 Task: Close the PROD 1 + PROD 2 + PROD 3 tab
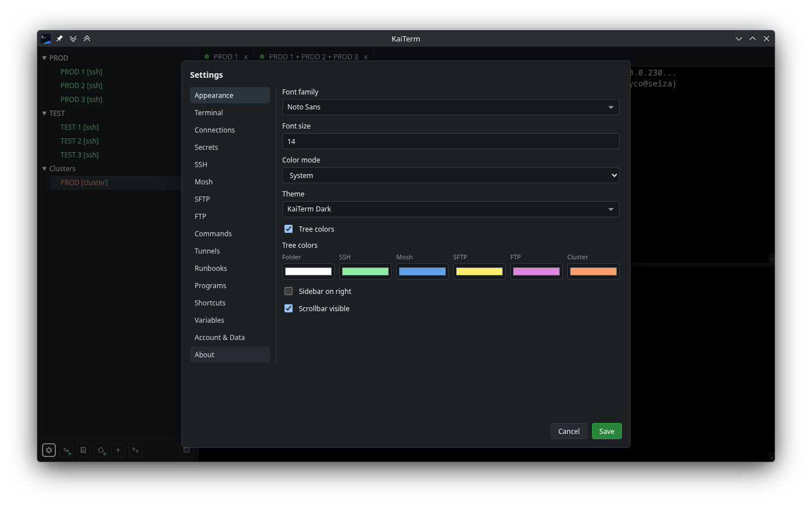pos(366,57)
